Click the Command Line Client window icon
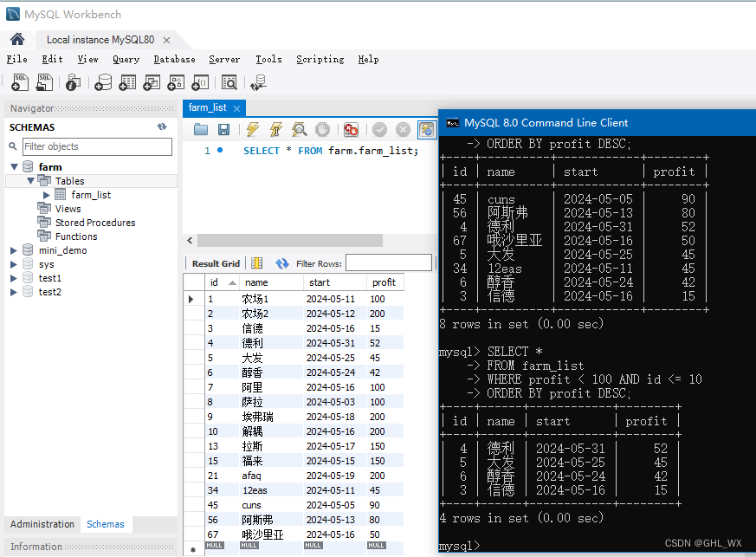Screen dimensions: 756x557 [452, 123]
